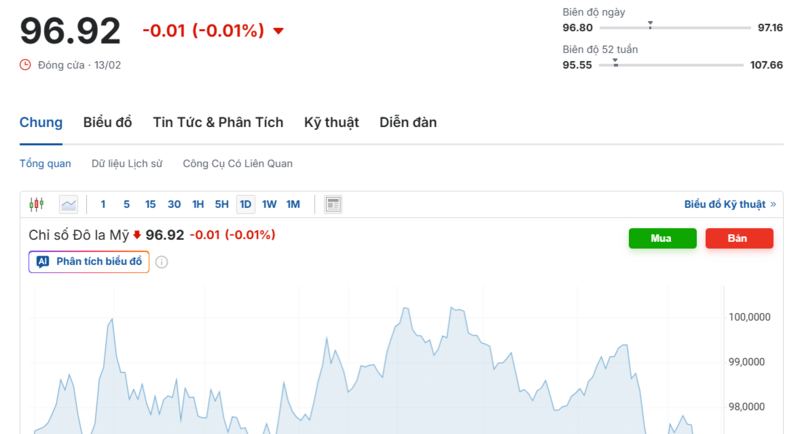Select the 5H timeframe
800x434 pixels.
(221, 204)
